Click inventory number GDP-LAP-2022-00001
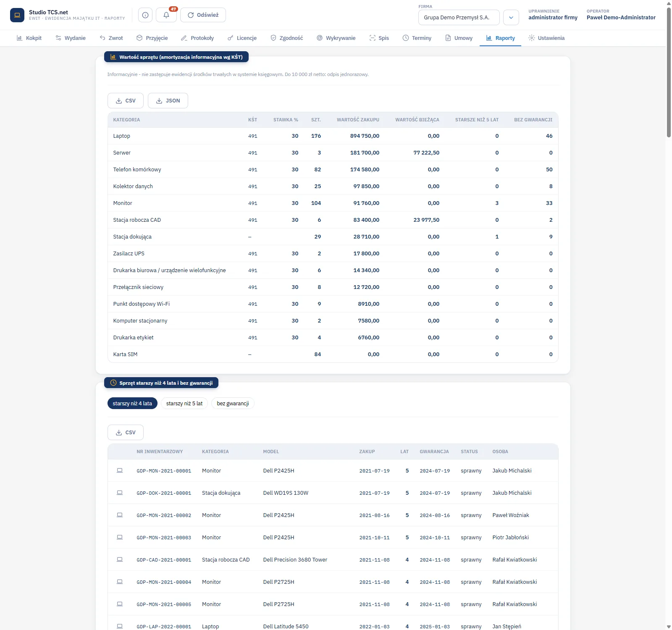The height and width of the screenshot is (630, 672). pos(164,627)
